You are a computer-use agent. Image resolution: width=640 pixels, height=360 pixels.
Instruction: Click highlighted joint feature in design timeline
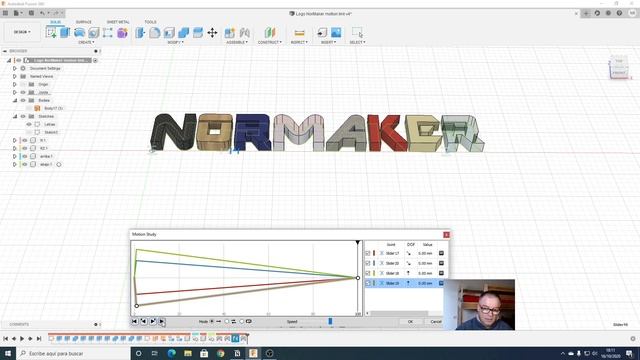click(236, 338)
